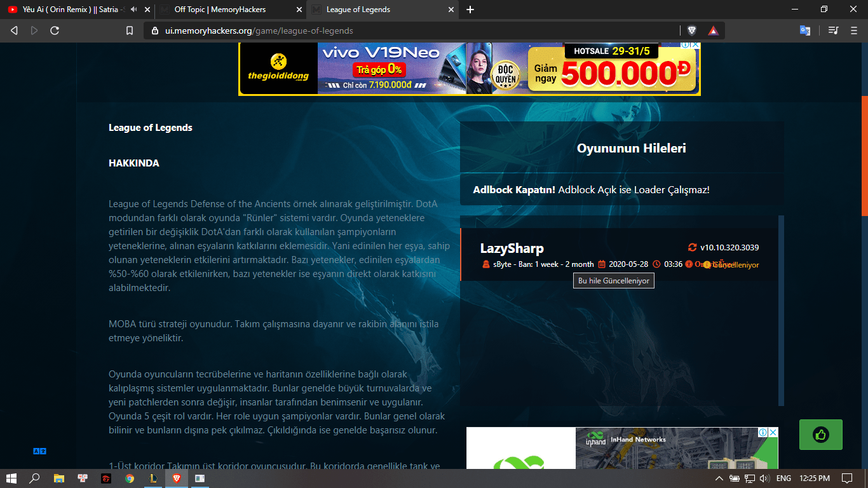Open File Explorer from the taskbar
Image resolution: width=868 pixels, height=488 pixels.
click(58, 478)
